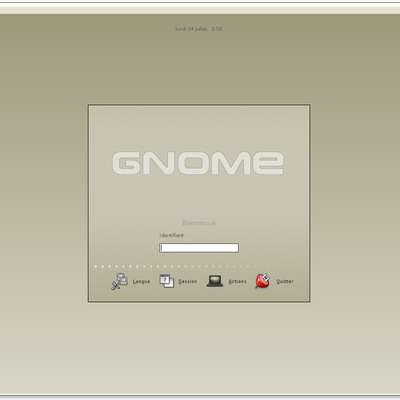Click the date and time text at top

pyautogui.click(x=199, y=29)
